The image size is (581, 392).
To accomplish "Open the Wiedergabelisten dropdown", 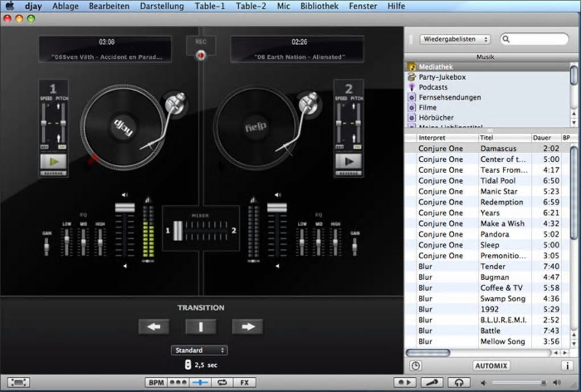I will click(x=455, y=39).
